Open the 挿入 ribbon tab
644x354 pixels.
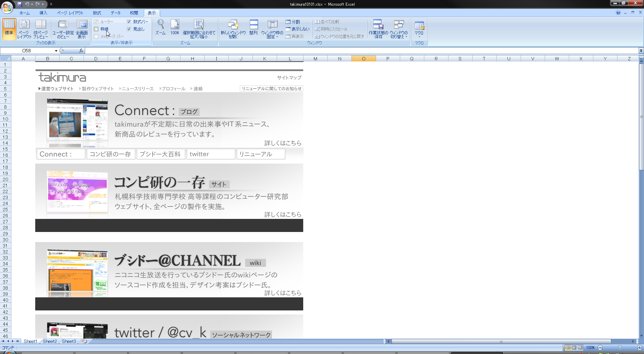coord(43,13)
